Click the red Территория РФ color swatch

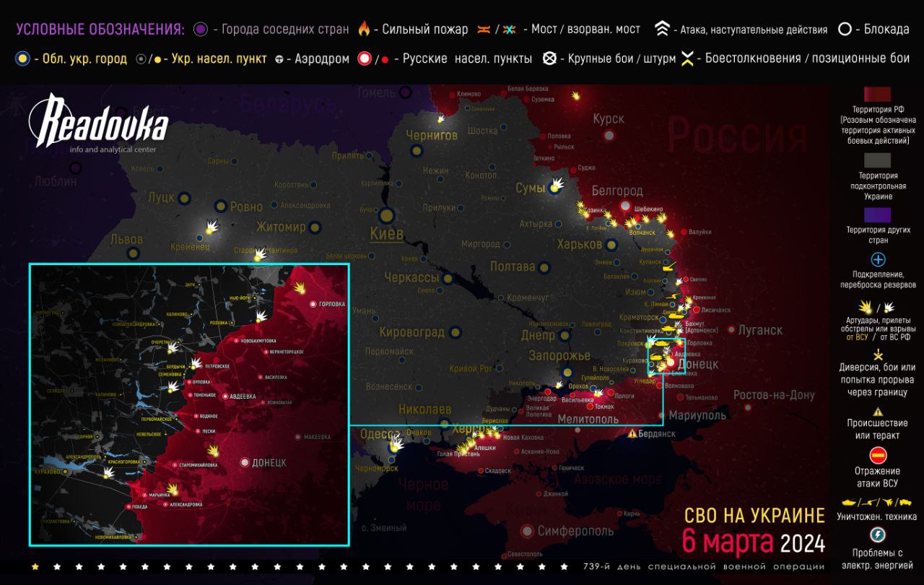878,95
